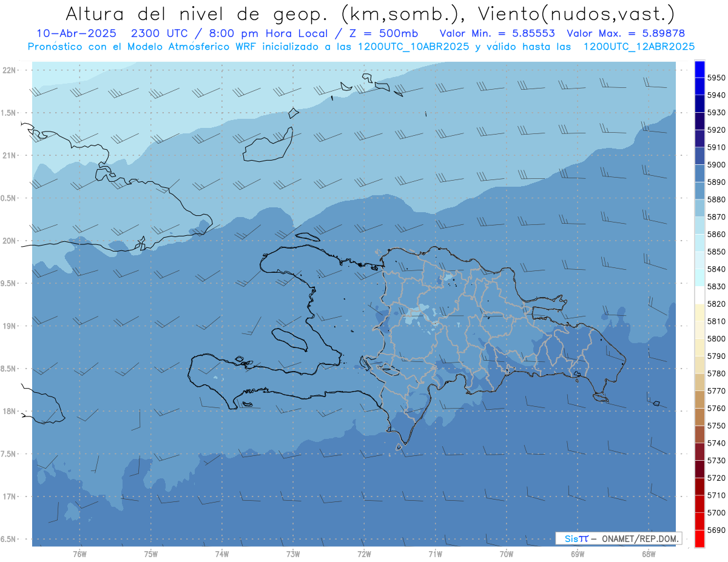This screenshot has width=728, height=562.
Task: Select the date text '10-Abr-2025'
Action: 78,33
